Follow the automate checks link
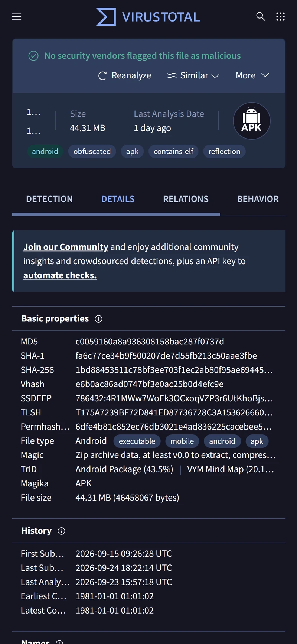This screenshot has width=297, height=644. point(60,275)
